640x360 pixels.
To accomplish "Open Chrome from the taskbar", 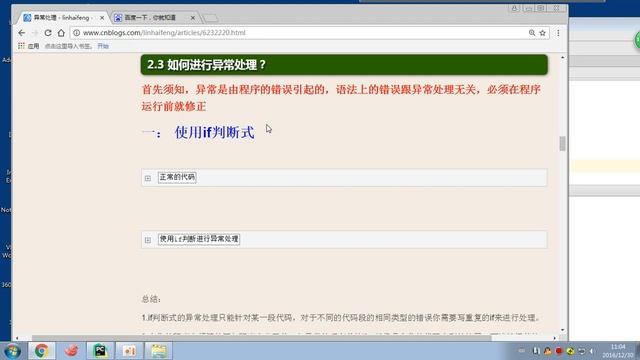I will point(42,351).
